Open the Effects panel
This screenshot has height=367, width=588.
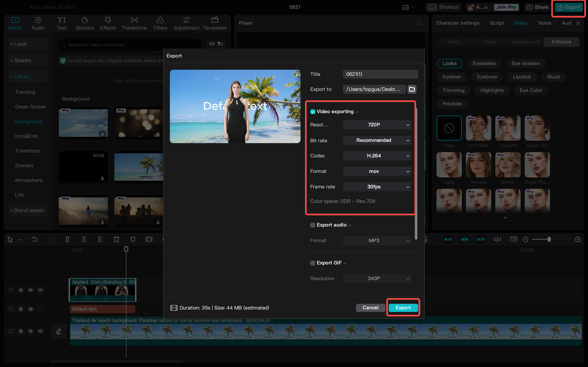pyautogui.click(x=108, y=23)
